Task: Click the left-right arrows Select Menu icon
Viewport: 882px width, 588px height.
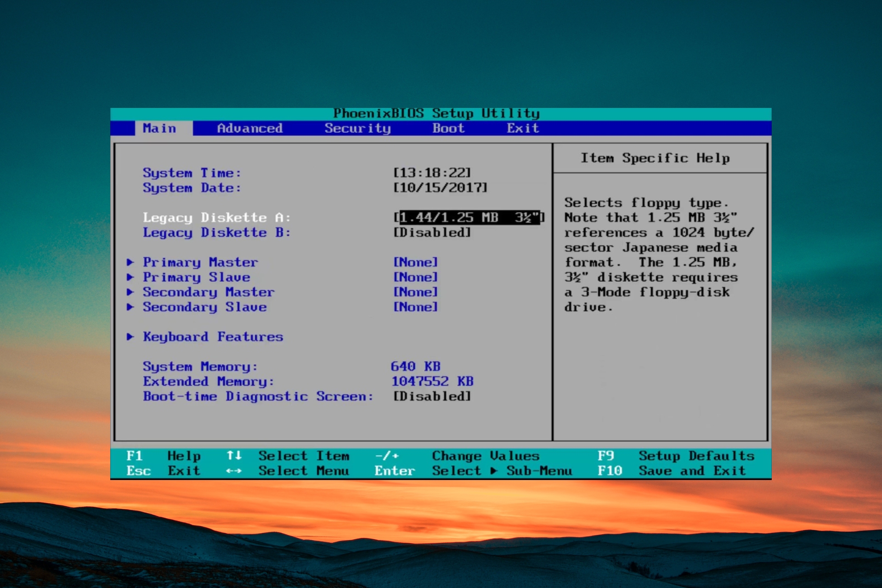Action: tap(234, 471)
